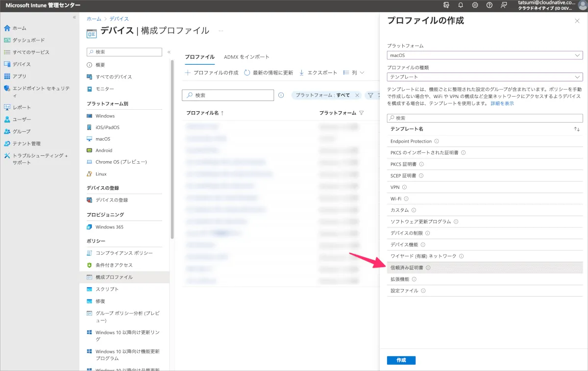Viewport: 588px width, 371px height.
Task: Switch to the ADMX をインポート tab
Action: (246, 57)
